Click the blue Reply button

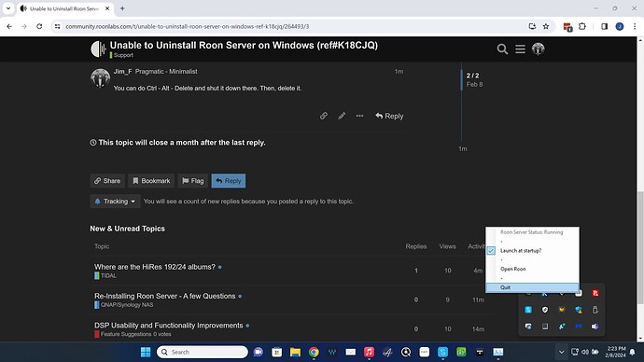(x=229, y=181)
